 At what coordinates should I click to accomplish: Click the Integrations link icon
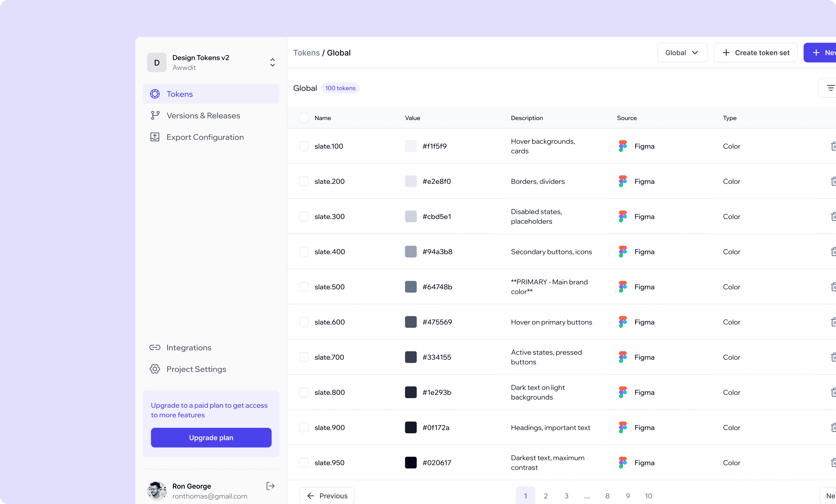[x=155, y=348]
